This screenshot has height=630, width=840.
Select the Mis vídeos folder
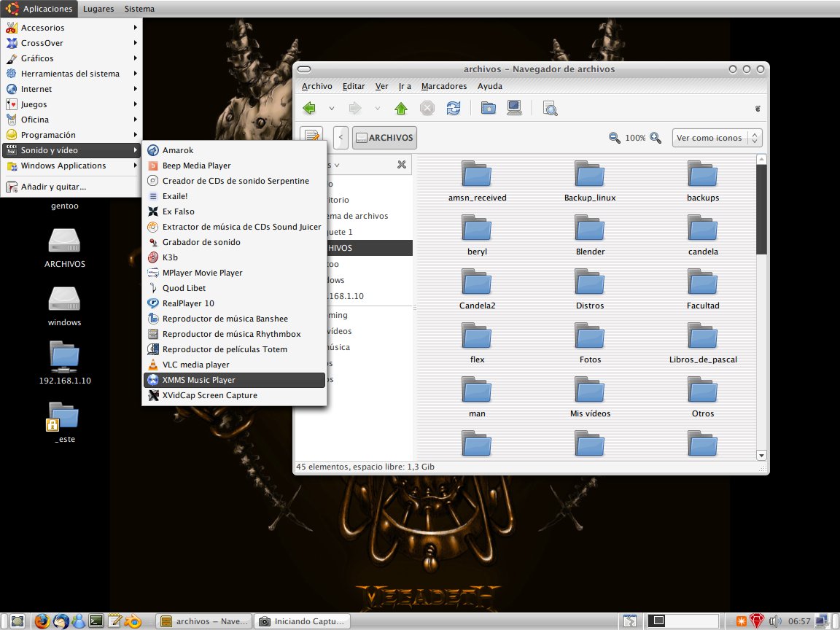[x=590, y=397]
